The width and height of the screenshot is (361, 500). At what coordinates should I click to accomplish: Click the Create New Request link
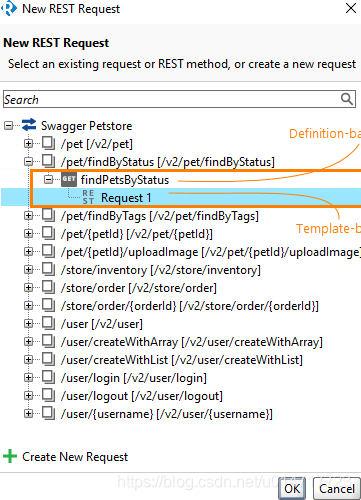pyautogui.click(x=75, y=456)
